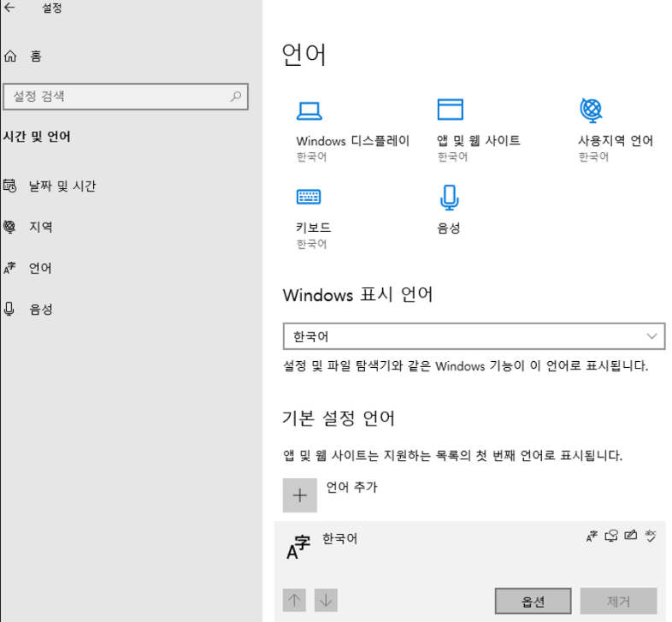This screenshot has width=672, height=622.
Task: Click the display language feature icon on 한국어 row
Action: [592, 536]
